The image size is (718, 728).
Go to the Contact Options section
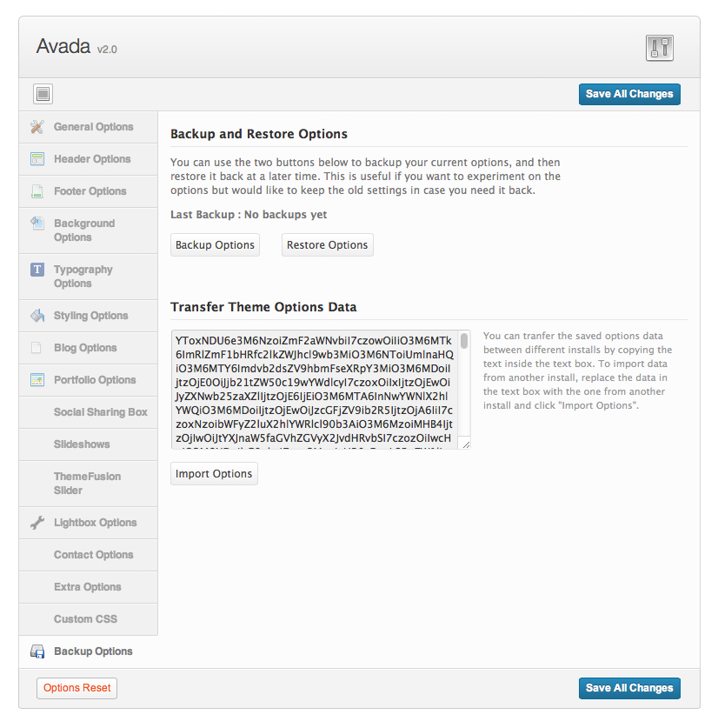coord(93,555)
